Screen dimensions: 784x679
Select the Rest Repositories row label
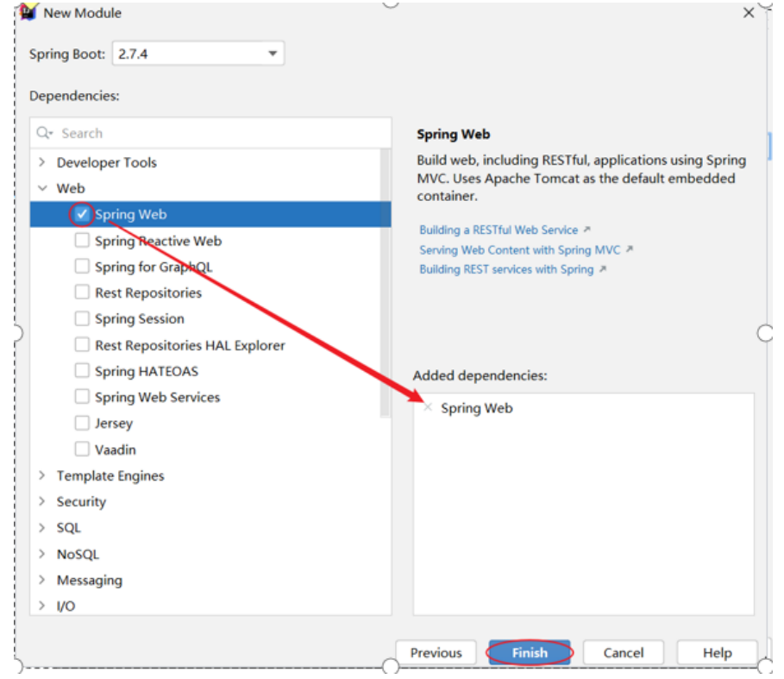tap(148, 292)
